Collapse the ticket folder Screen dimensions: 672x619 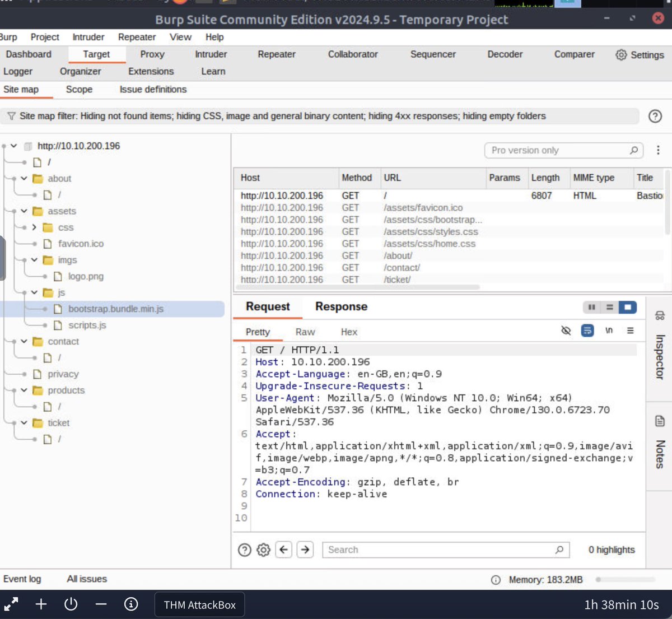coord(24,422)
